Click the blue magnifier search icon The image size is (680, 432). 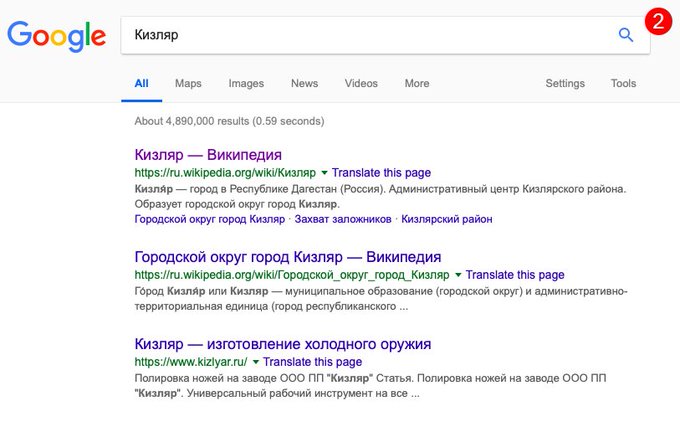(625, 35)
